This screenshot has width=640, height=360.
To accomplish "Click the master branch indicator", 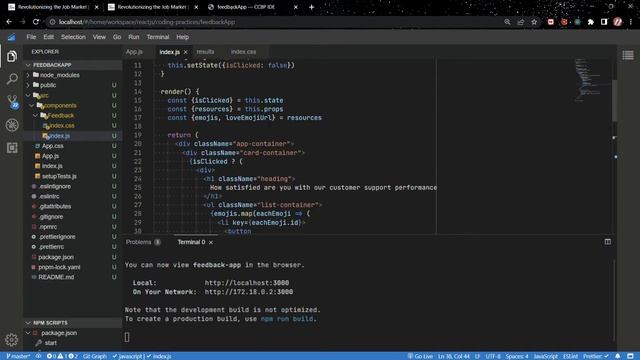I will click(18, 356).
